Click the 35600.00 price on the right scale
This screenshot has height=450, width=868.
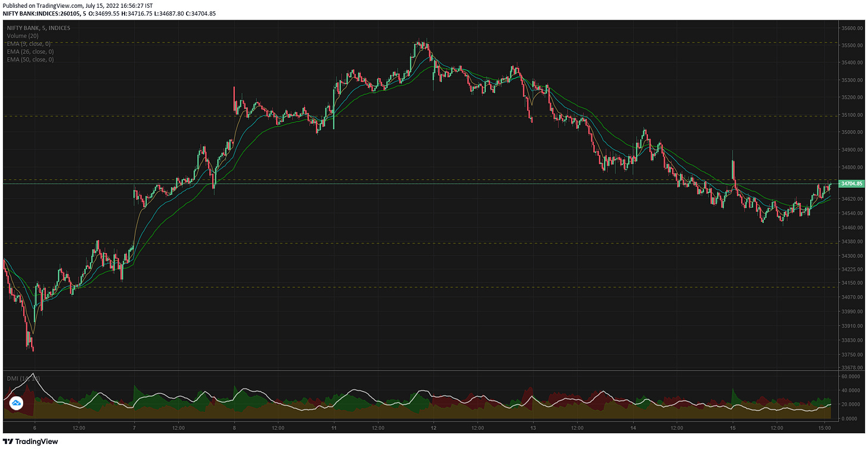(851, 27)
